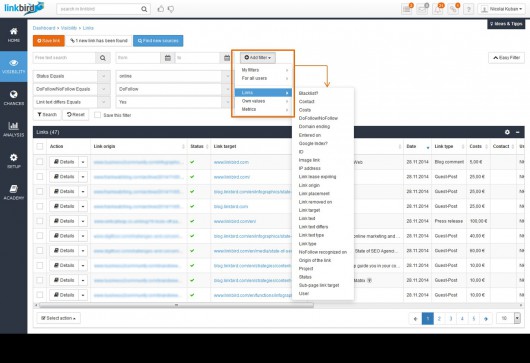
Task: Select the first link row checkbox
Action: pyautogui.click(x=40, y=162)
